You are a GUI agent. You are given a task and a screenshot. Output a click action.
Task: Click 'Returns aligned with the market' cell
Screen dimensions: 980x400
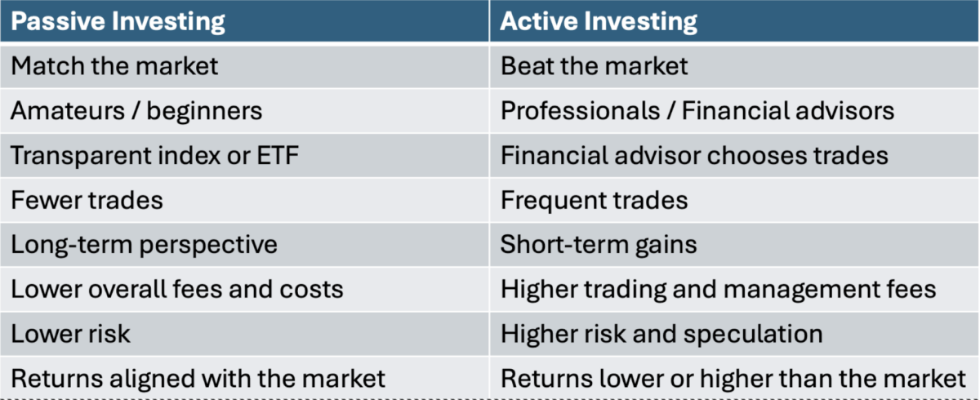pos(244,378)
